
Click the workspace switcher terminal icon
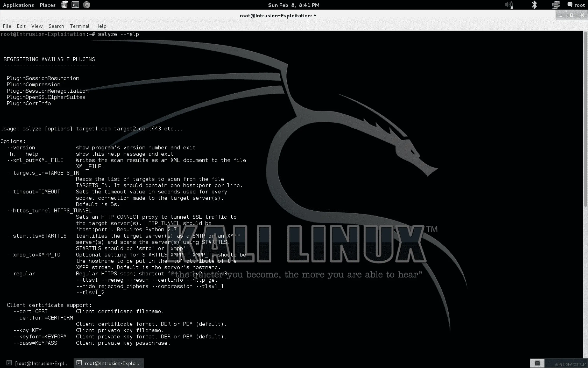(537, 363)
